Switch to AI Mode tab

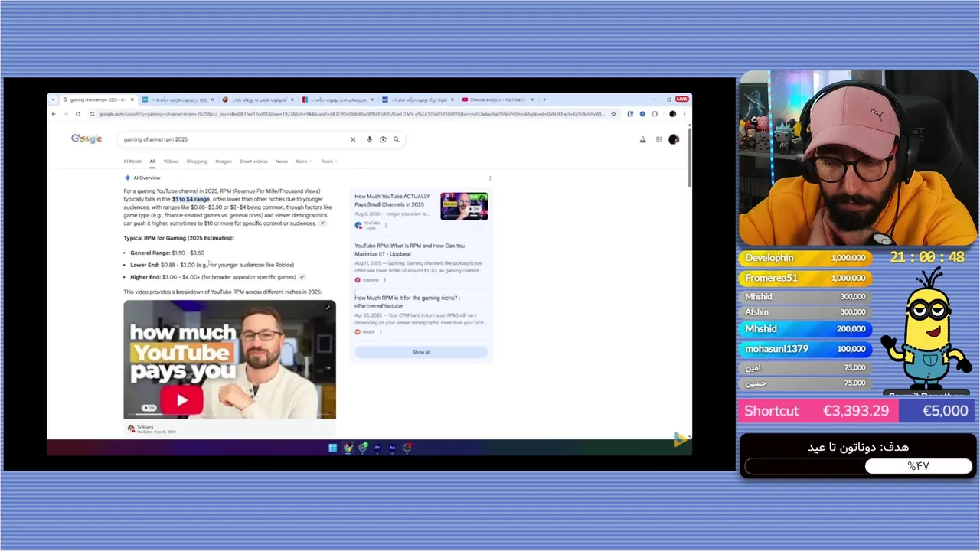pyautogui.click(x=132, y=161)
